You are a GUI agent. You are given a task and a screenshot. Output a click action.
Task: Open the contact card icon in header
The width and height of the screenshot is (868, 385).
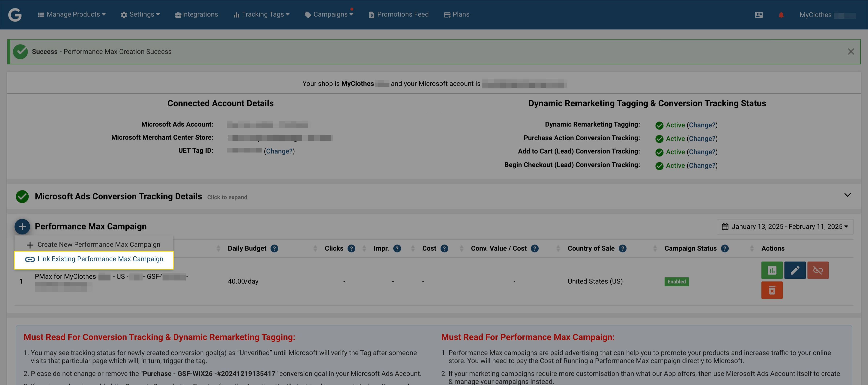tap(759, 15)
